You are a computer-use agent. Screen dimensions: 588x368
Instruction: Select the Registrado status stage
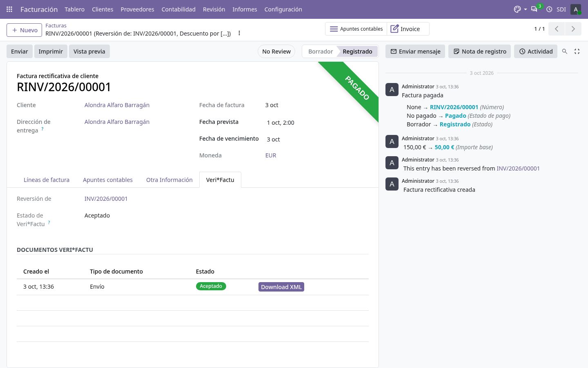click(357, 52)
